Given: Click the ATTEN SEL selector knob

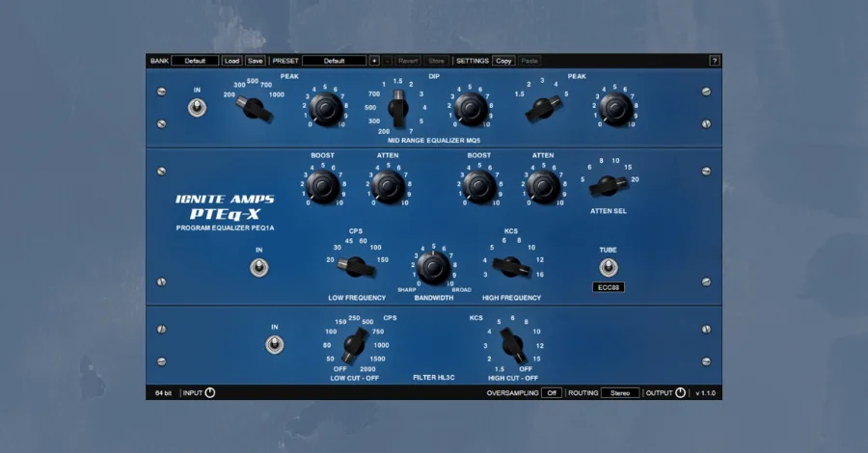Looking at the screenshot, I should 608,185.
